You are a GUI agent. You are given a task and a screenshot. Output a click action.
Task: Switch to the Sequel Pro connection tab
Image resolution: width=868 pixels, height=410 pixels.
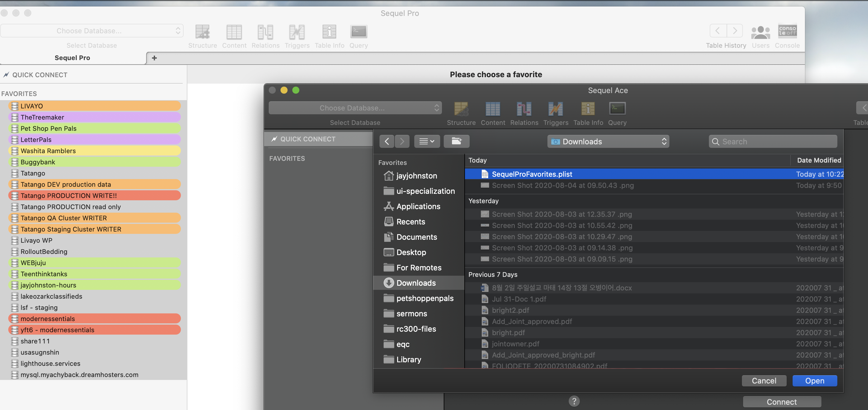click(x=72, y=58)
